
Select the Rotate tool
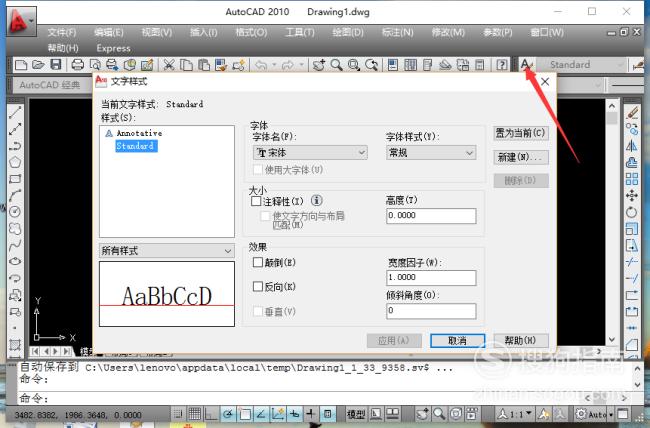point(632,212)
